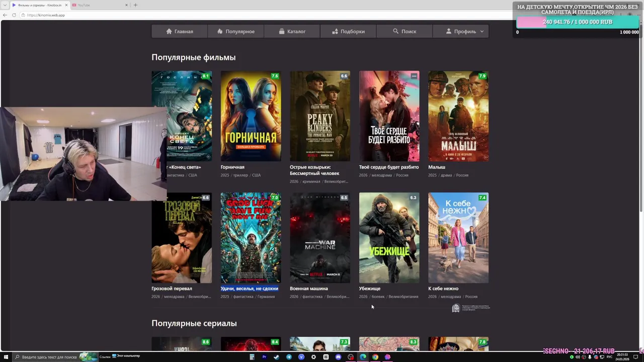This screenshot has width=644, height=362.
Task: Click the К себе нежно title
Action: pos(443,289)
